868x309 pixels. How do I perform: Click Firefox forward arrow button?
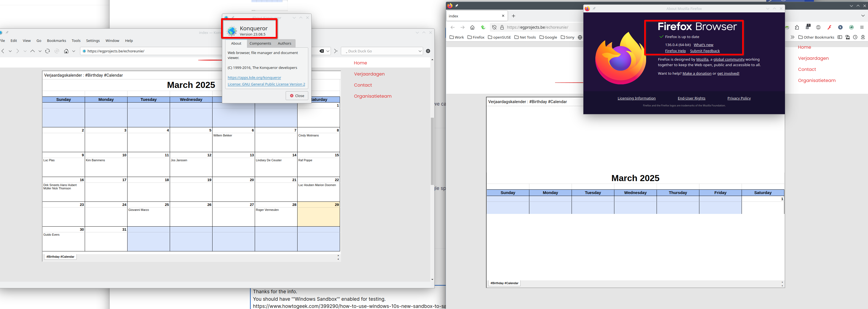463,28
